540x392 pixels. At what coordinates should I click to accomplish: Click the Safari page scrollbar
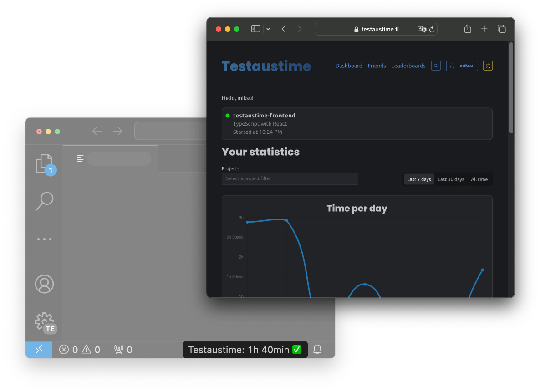click(x=511, y=88)
